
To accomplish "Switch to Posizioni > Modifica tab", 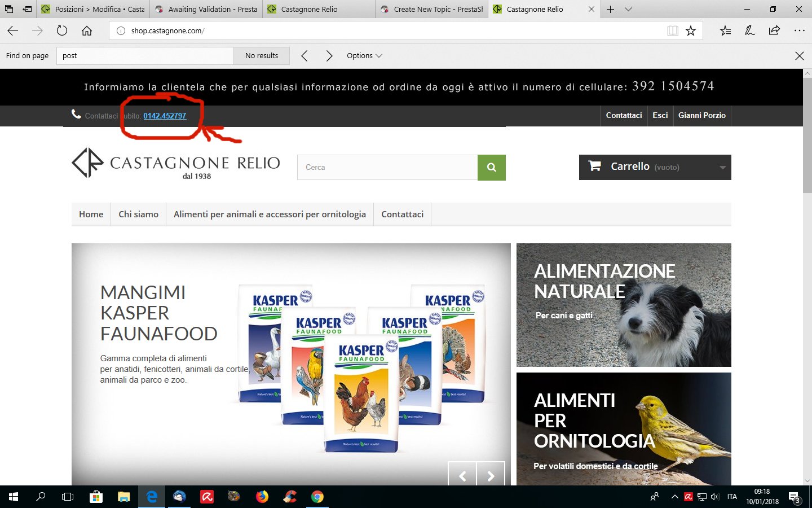I will [93, 9].
